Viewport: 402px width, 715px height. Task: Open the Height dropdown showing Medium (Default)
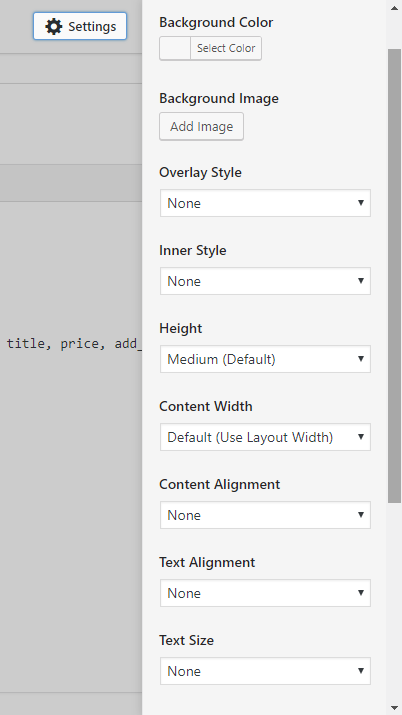click(265, 359)
